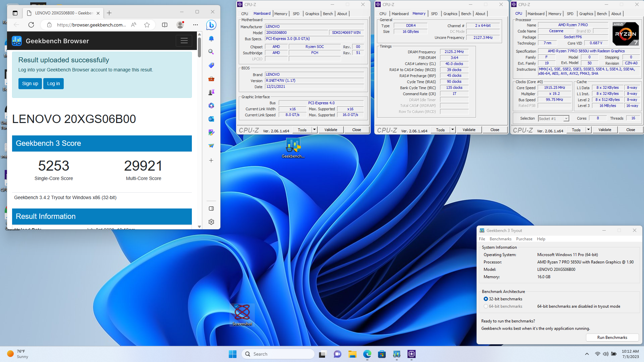Open Screenshot desktop shortcut icon
644x362 pixels.
click(x=242, y=315)
